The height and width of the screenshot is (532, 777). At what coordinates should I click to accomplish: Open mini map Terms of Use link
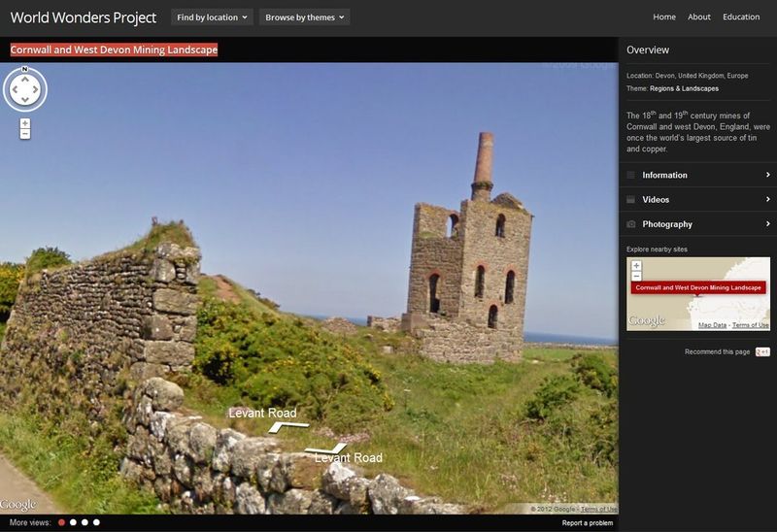click(x=750, y=325)
